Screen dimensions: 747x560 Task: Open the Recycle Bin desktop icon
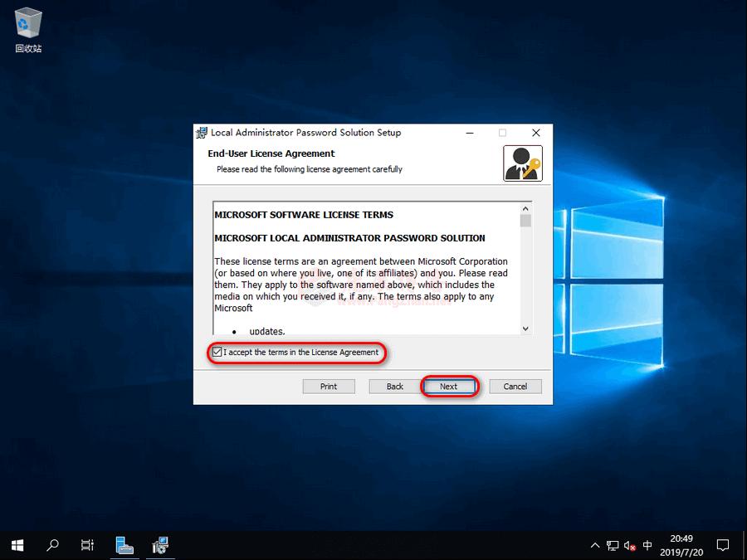27,23
